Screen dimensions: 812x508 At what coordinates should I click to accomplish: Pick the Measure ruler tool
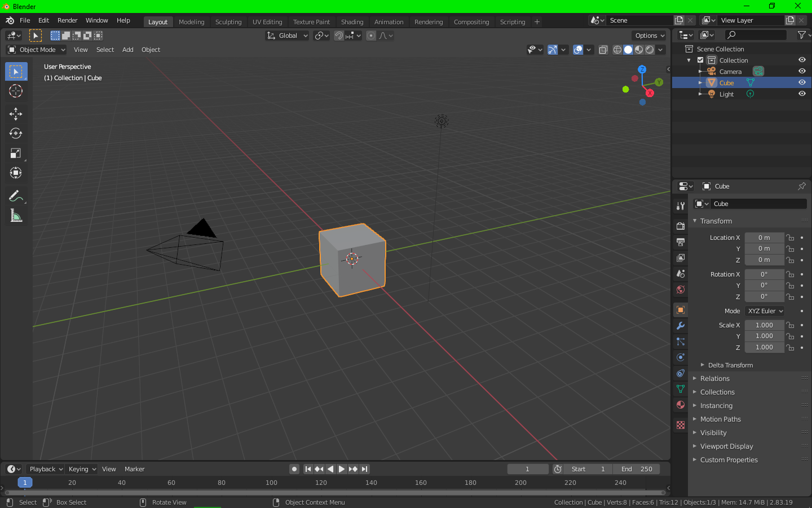16,216
